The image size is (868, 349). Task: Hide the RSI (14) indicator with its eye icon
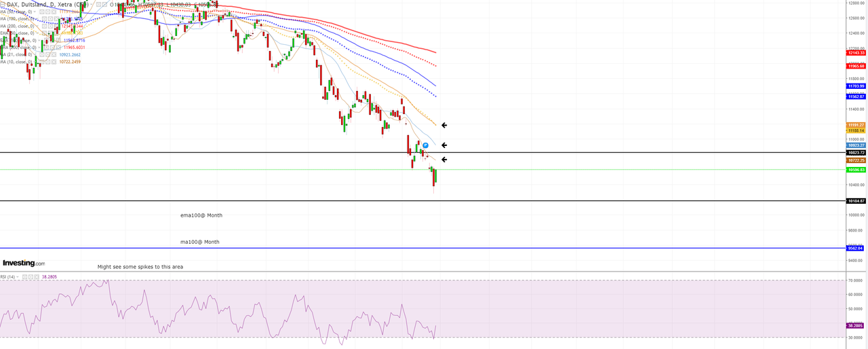click(x=24, y=277)
